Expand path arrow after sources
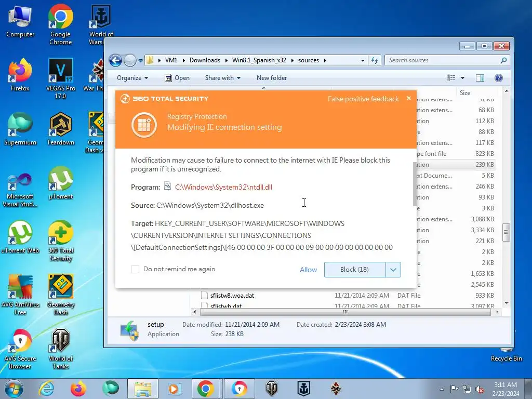 pyautogui.click(x=325, y=60)
